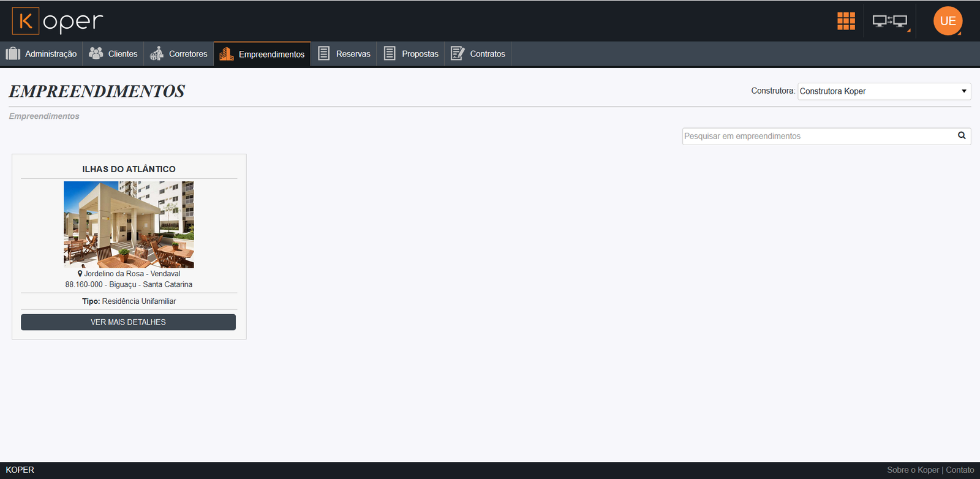This screenshot has height=479, width=980.
Task: Click the Clientes people icon
Action: pyautogui.click(x=96, y=54)
